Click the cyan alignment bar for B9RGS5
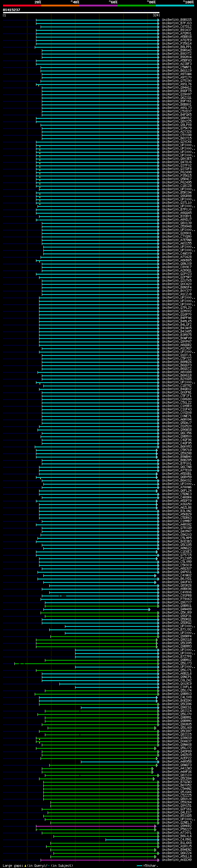Viewport: 197px width, 868px height. click(98, 20)
